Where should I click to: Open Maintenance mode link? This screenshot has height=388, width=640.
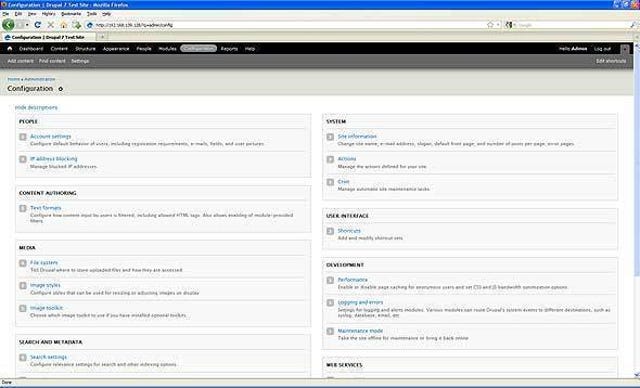[360, 331]
